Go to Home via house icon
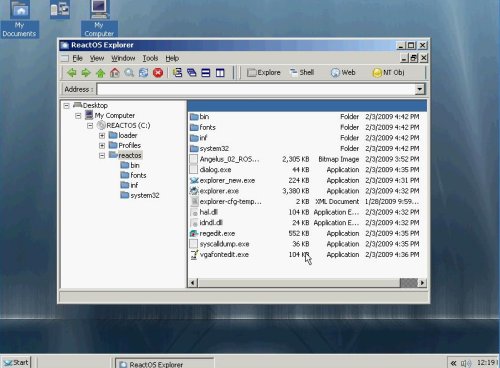Image resolution: width=500 pixels, height=368 pixels. 115,73
